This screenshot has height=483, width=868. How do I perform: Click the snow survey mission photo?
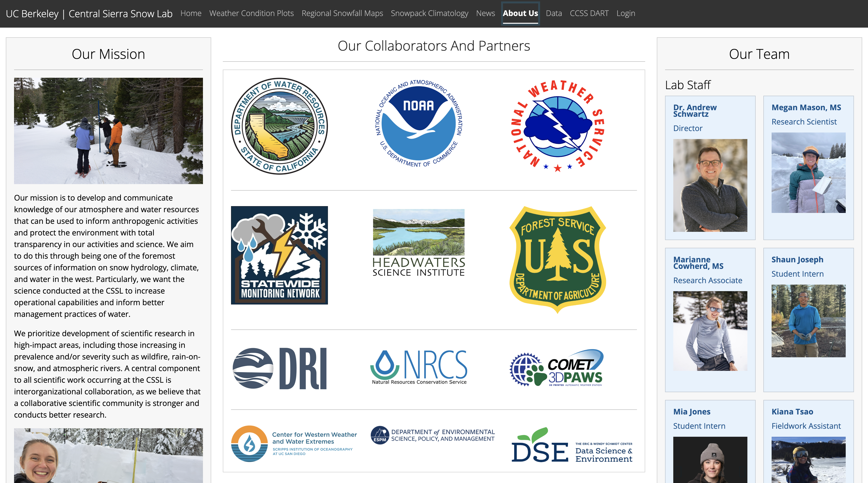pyautogui.click(x=108, y=131)
